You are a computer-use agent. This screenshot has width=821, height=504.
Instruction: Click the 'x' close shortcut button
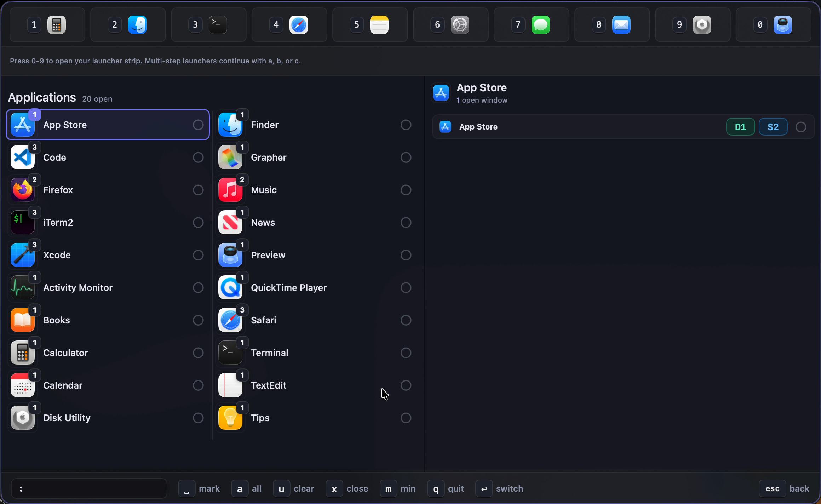pos(334,489)
